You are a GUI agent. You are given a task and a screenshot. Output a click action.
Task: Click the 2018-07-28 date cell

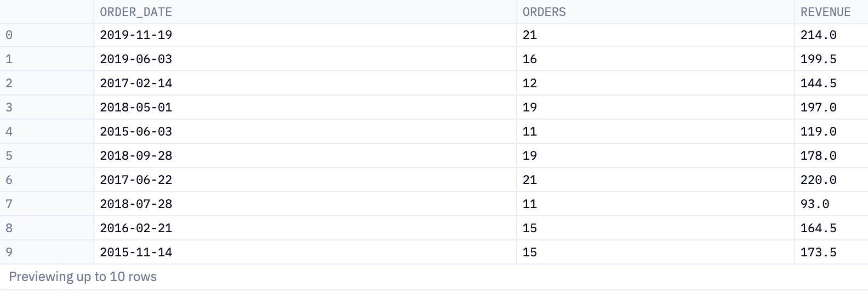coord(305,204)
